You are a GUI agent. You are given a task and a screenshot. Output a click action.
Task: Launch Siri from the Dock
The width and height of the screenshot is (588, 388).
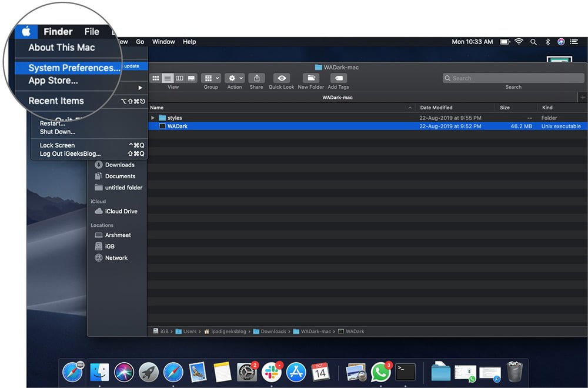click(x=123, y=373)
